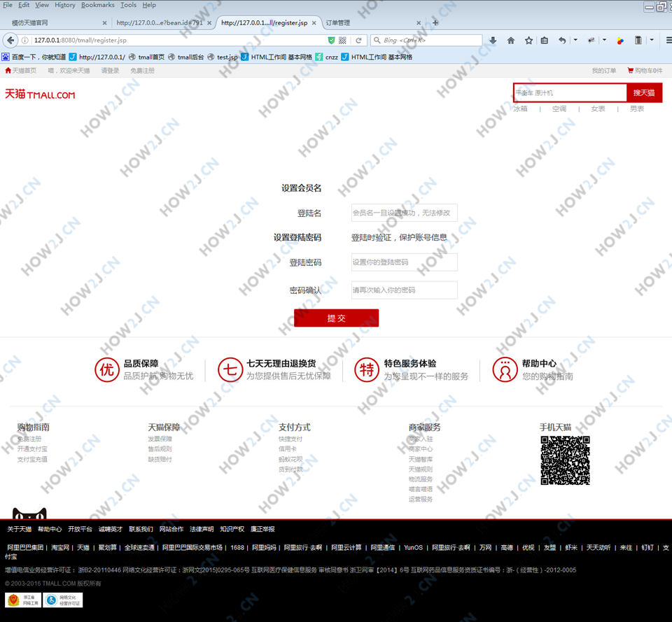Click the 七 seven-day return circle icon

tap(230, 369)
